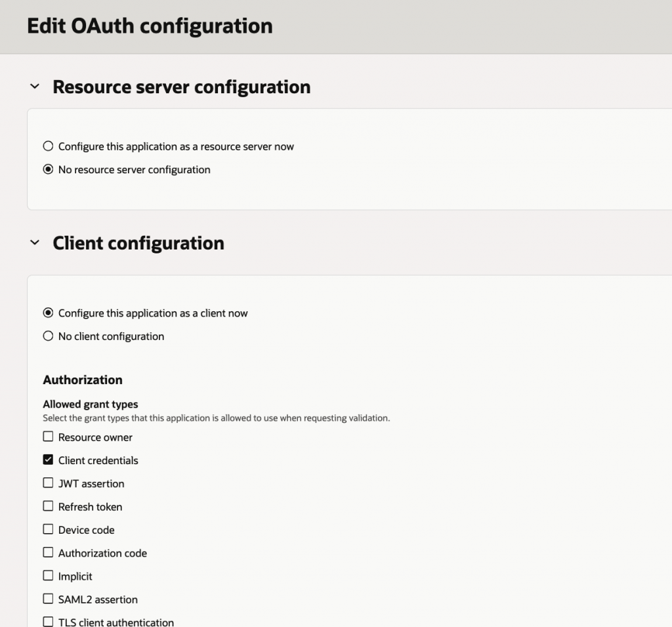Enable the Refresh token grant type

pyautogui.click(x=48, y=506)
